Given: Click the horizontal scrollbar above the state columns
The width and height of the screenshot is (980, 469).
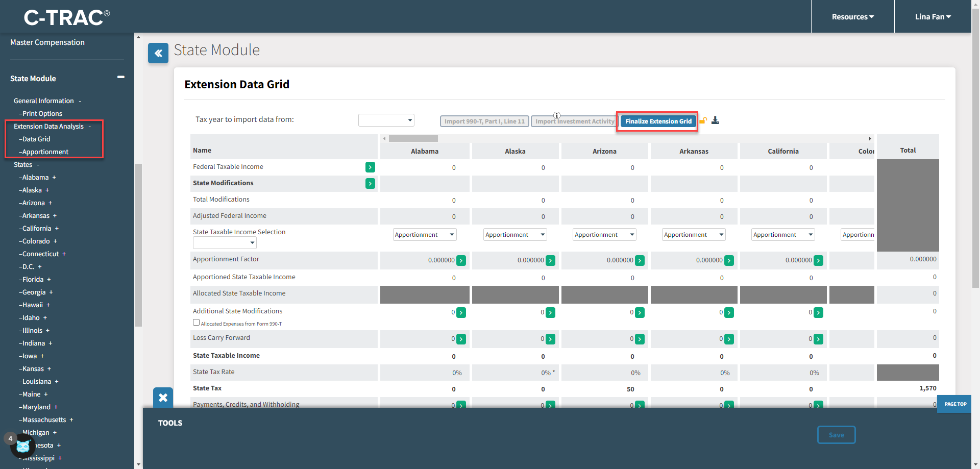Looking at the screenshot, I should click(413, 139).
